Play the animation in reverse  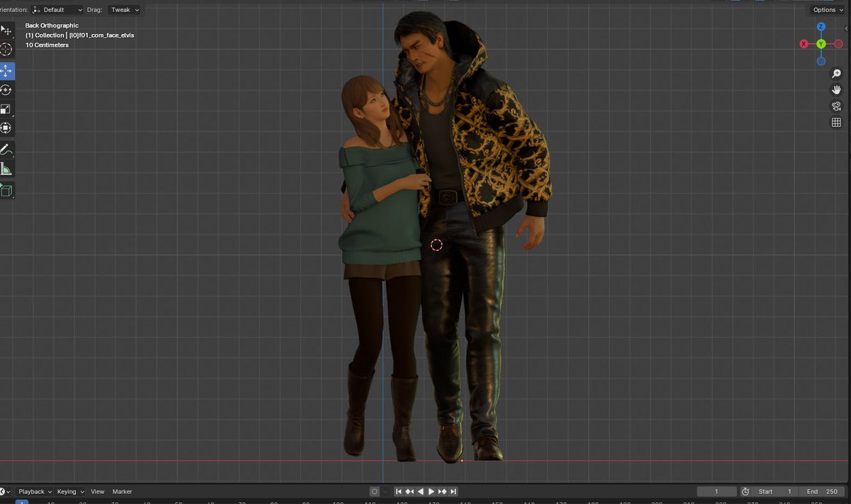tap(421, 491)
